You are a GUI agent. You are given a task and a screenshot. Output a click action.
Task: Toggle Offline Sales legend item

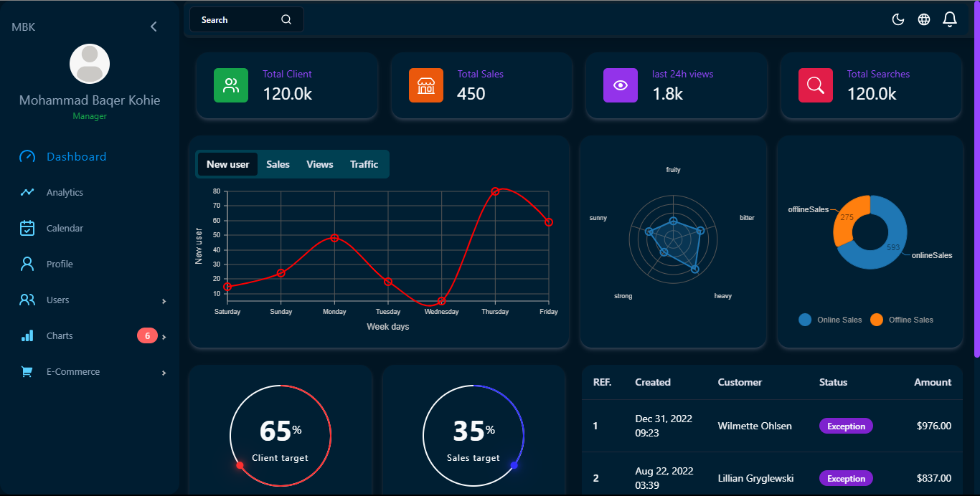[x=902, y=320]
